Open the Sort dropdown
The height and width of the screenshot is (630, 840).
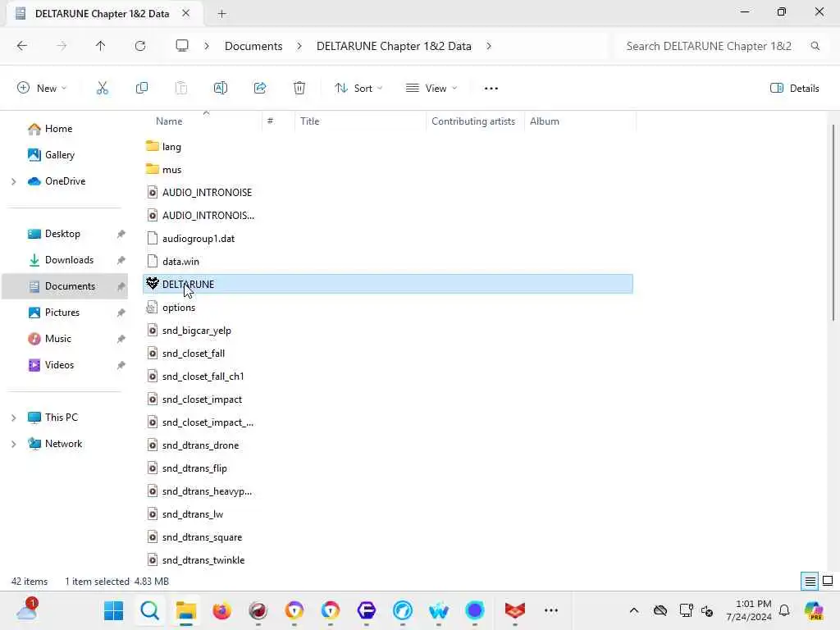[x=358, y=88]
